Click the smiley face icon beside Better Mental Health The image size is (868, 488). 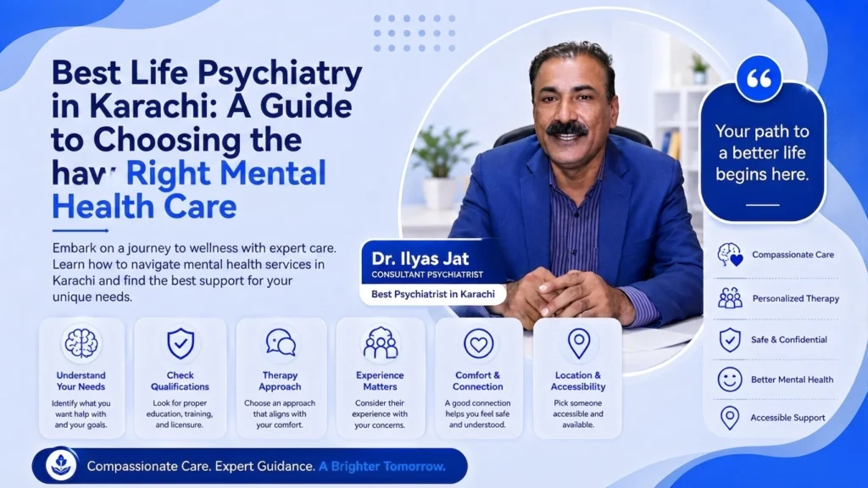[x=730, y=380]
